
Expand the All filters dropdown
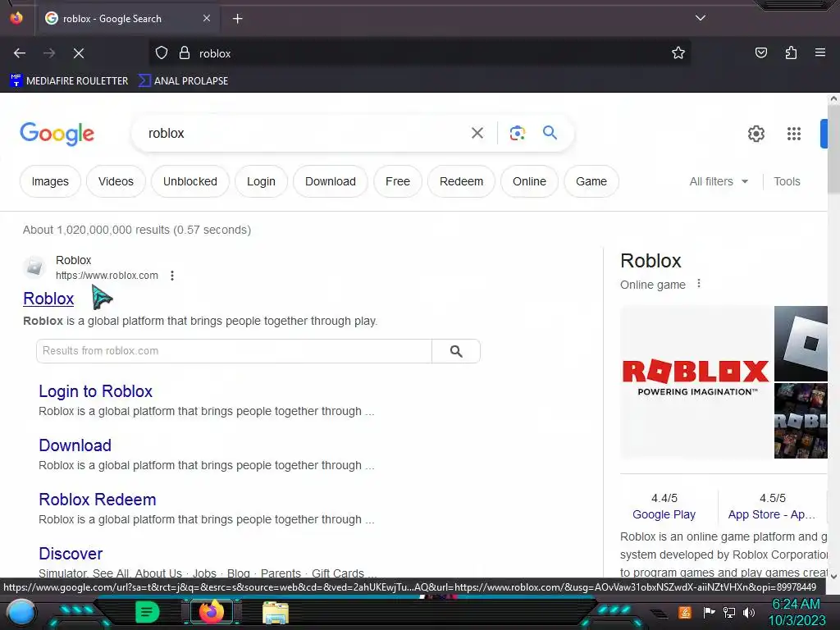pos(719,181)
